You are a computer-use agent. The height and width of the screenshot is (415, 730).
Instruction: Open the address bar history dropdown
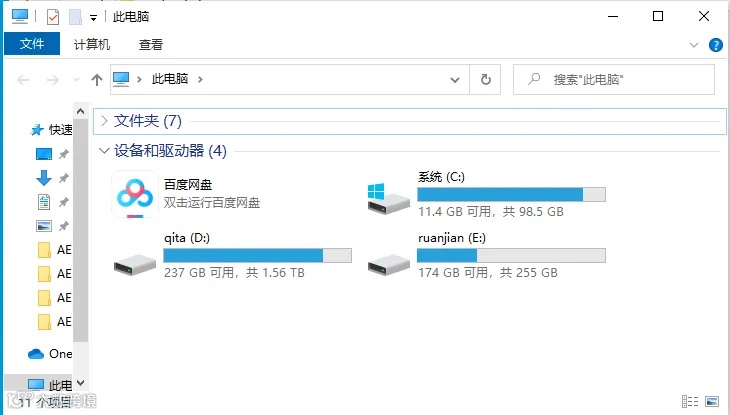pos(455,80)
